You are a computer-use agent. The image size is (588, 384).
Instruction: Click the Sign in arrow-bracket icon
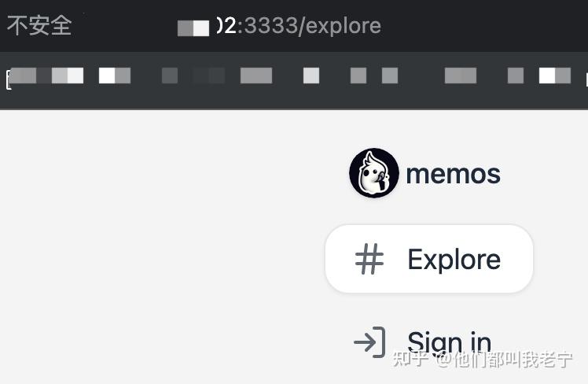[369, 342]
